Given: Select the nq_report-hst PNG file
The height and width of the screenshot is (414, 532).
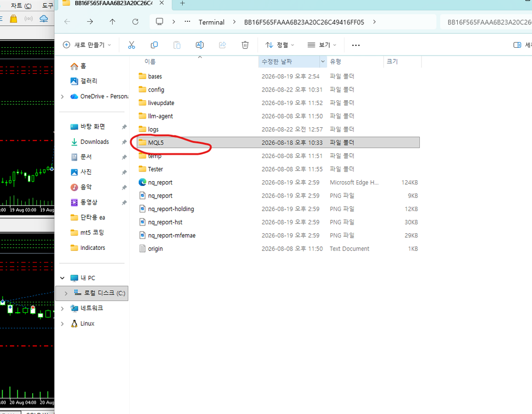Looking at the screenshot, I should point(278,222).
